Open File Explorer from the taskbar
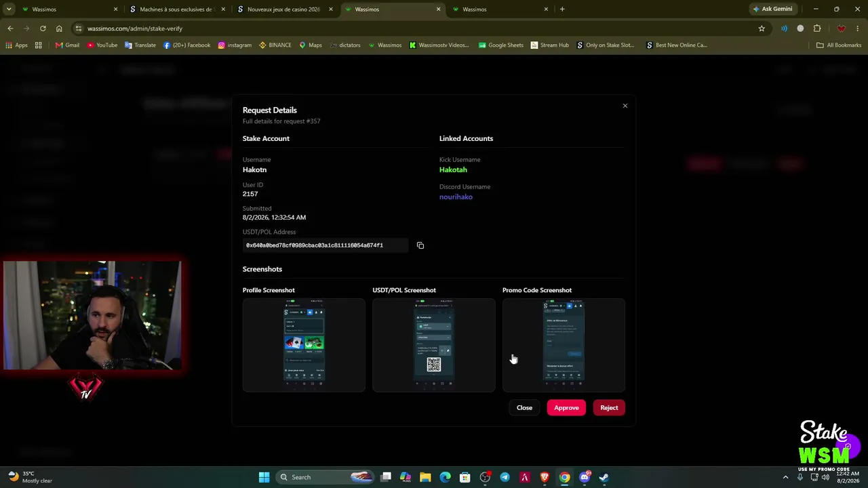The image size is (868, 488). point(425,477)
